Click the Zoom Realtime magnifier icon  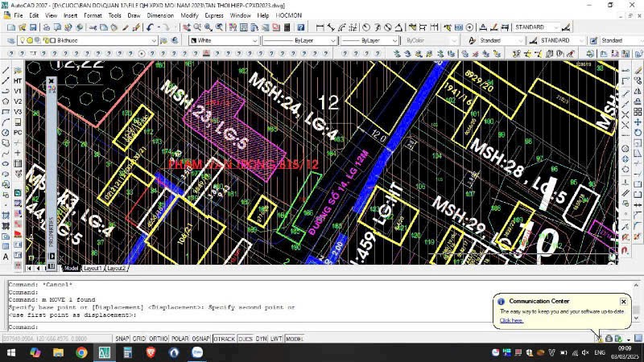(197, 27)
